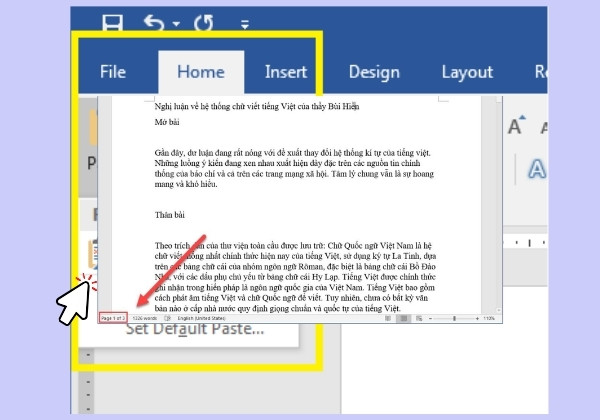Click the 1226 words count
The width and height of the screenshot is (600, 420).
(145, 318)
